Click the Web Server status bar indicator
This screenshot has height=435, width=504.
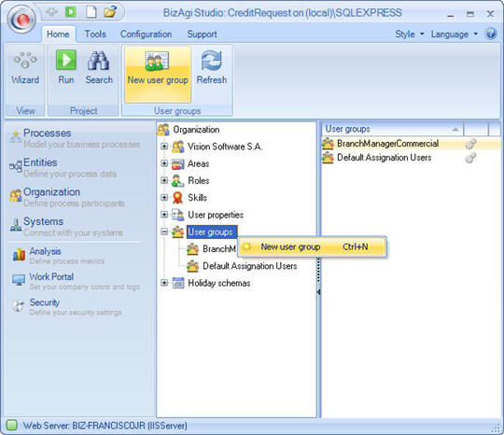pyautogui.click(x=12, y=425)
